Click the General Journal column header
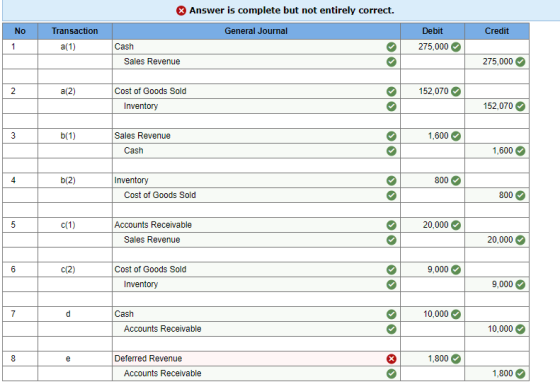This screenshot has width=560, height=389. [256, 31]
